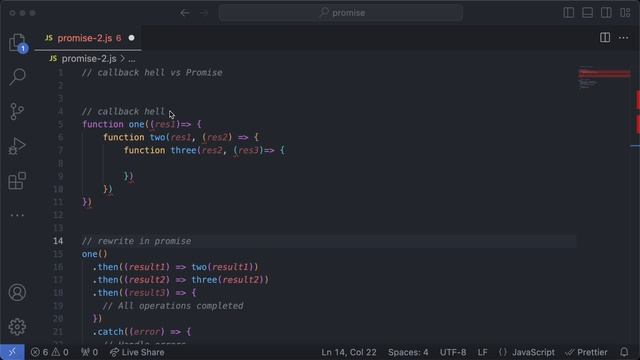This screenshot has height=360, width=640.
Task: Place cursor on 'function one' line
Action: (142, 124)
